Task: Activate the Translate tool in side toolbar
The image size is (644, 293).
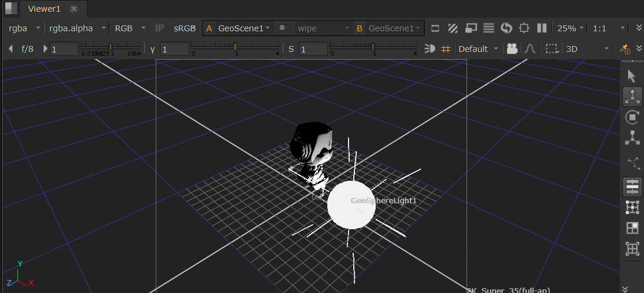Action: [632, 96]
